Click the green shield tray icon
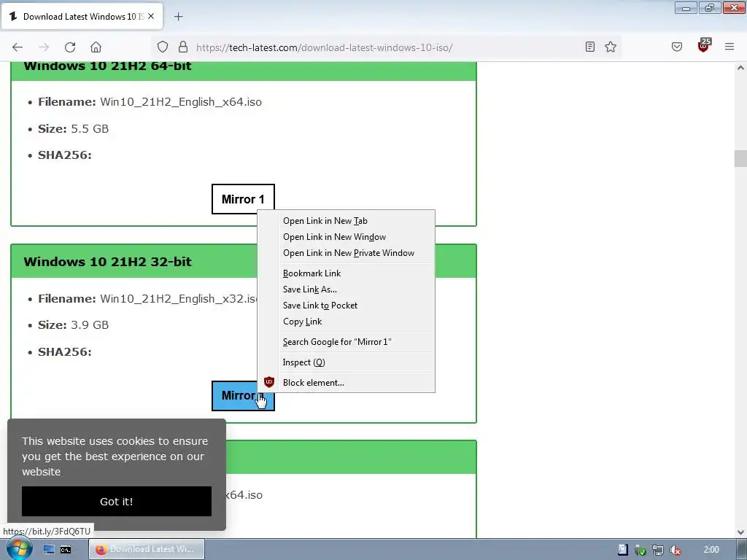 coord(640,550)
